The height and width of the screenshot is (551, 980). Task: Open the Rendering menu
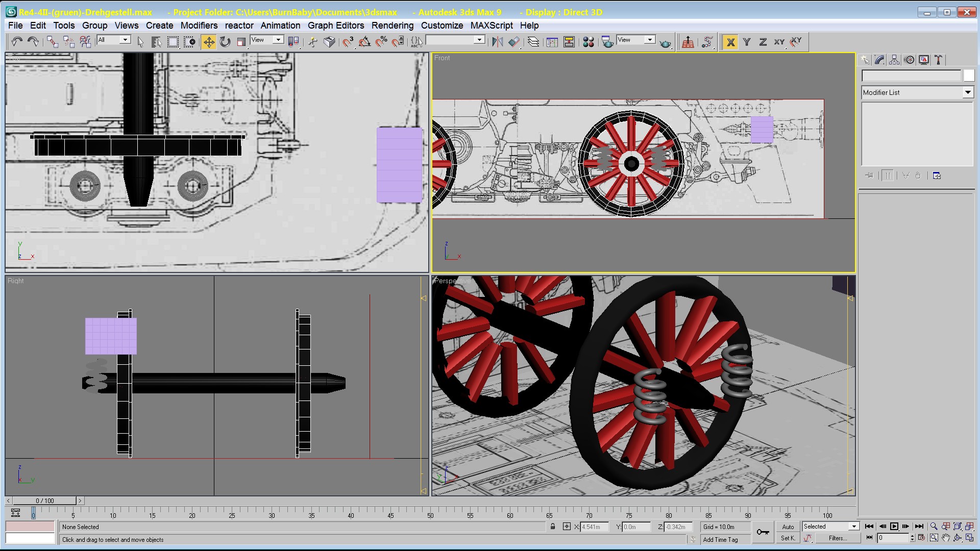[x=392, y=26]
